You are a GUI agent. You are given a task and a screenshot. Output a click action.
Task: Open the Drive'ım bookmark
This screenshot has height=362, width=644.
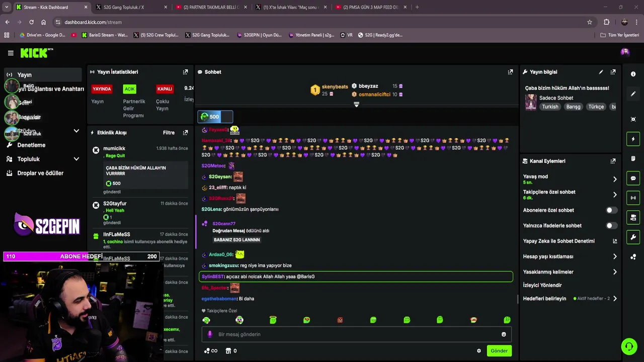[x=43, y=35]
